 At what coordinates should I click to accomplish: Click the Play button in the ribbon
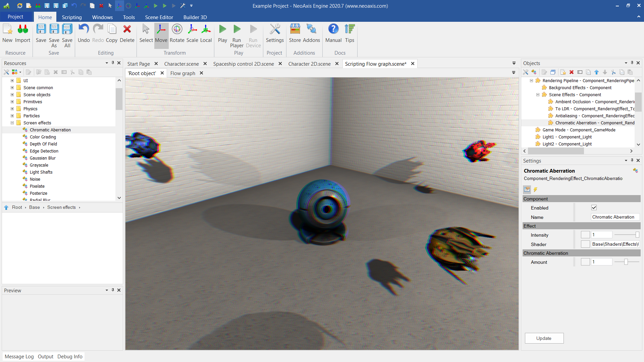pos(222,29)
